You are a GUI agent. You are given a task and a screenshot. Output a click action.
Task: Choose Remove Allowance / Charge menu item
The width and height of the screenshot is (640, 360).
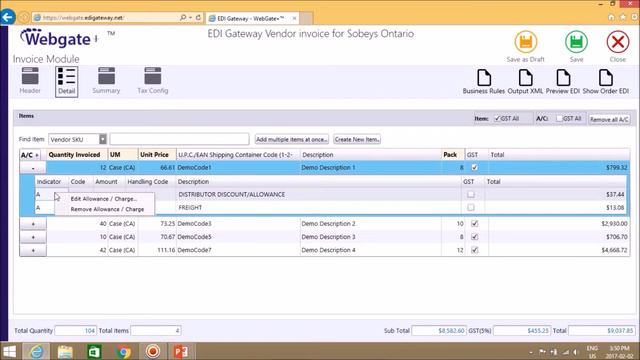[107, 209]
